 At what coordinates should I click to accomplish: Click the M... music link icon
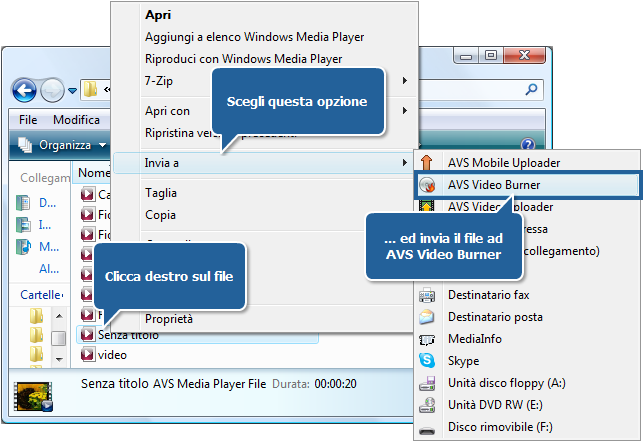point(23,247)
